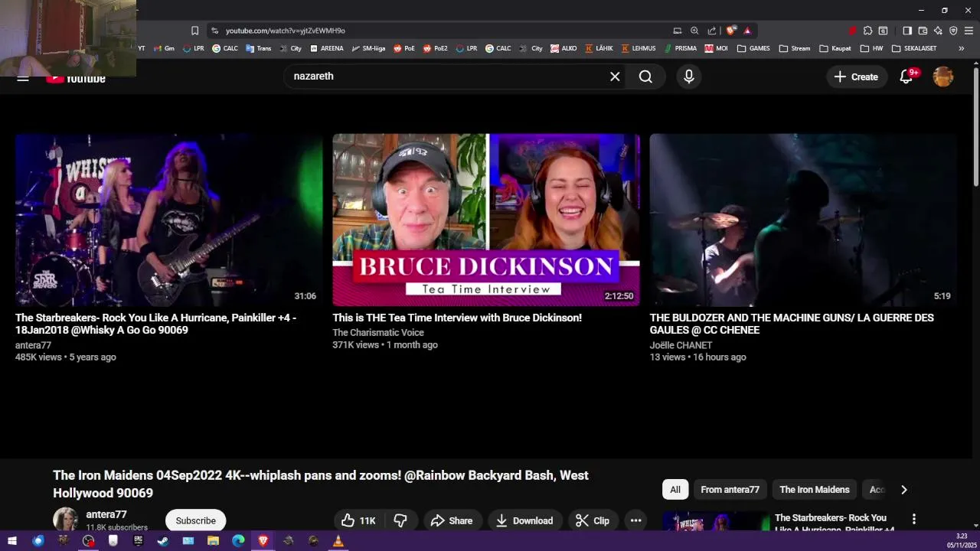Open the ALKO bookmark
The width and height of the screenshot is (980, 551).
pyautogui.click(x=563, y=48)
